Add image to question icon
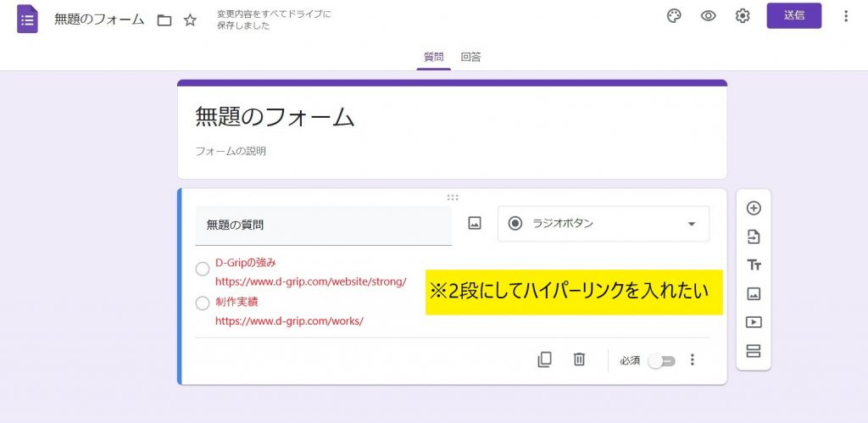Viewport: 868px width, 423px height. coord(475,223)
